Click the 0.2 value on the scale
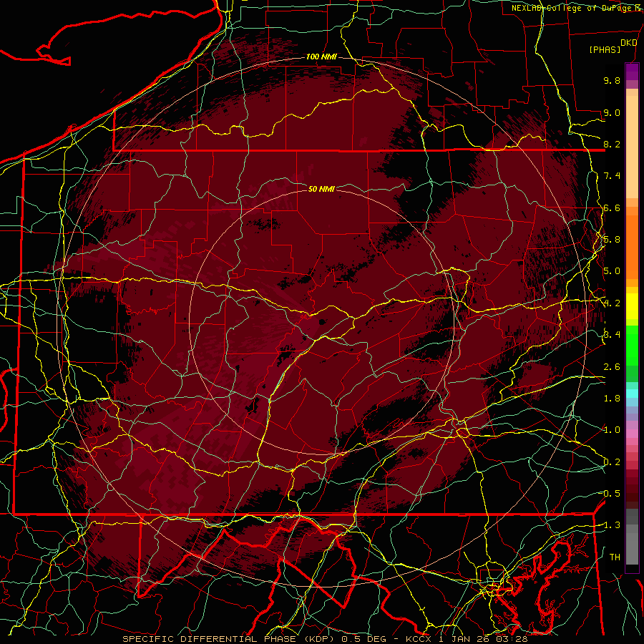 pos(612,462)
